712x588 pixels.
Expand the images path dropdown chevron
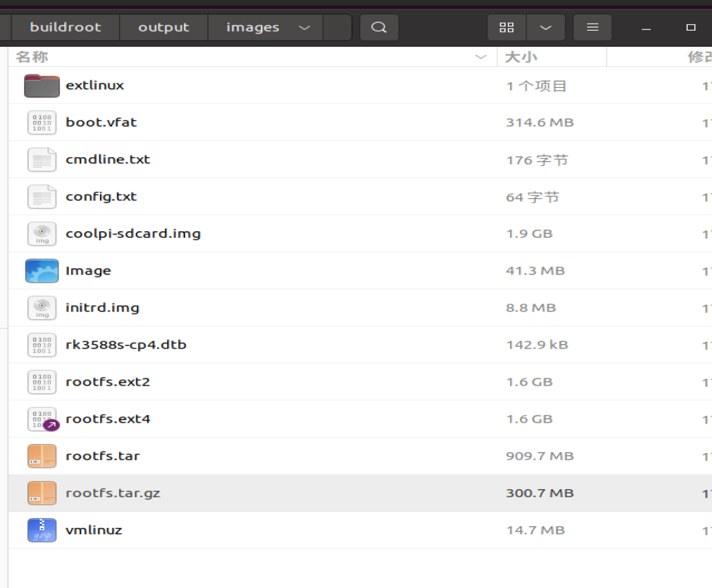(305, 27)
